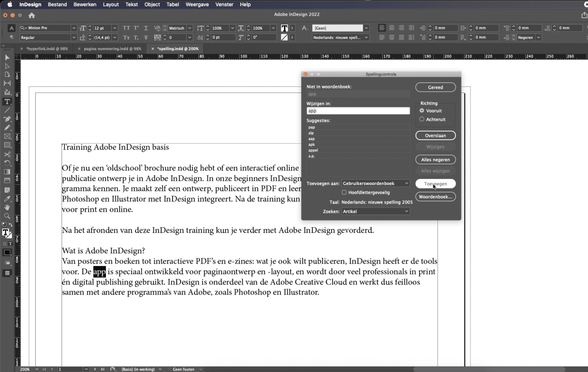Select the Direct Selection tool
This screenshot has width=588, height=372.
(7, 66)
